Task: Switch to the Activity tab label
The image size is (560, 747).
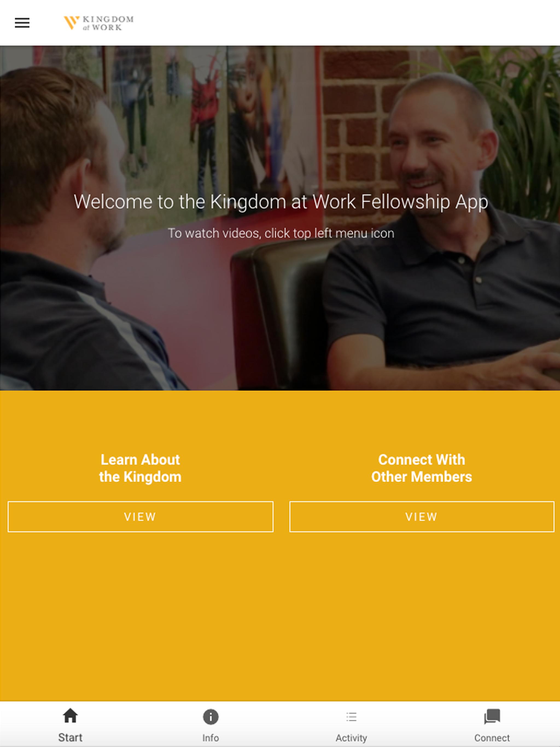Action: click(x=351, y=738)
